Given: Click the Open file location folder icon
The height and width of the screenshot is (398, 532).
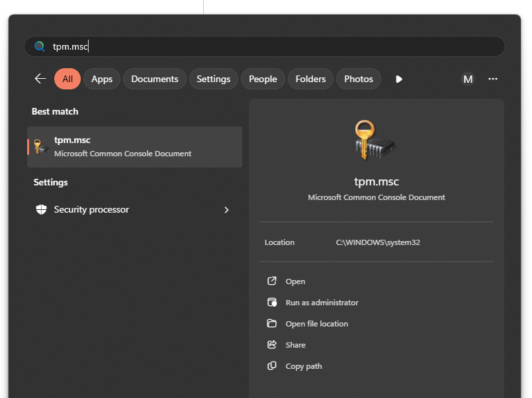Looking at the screenshot, I should coord(271,324).
